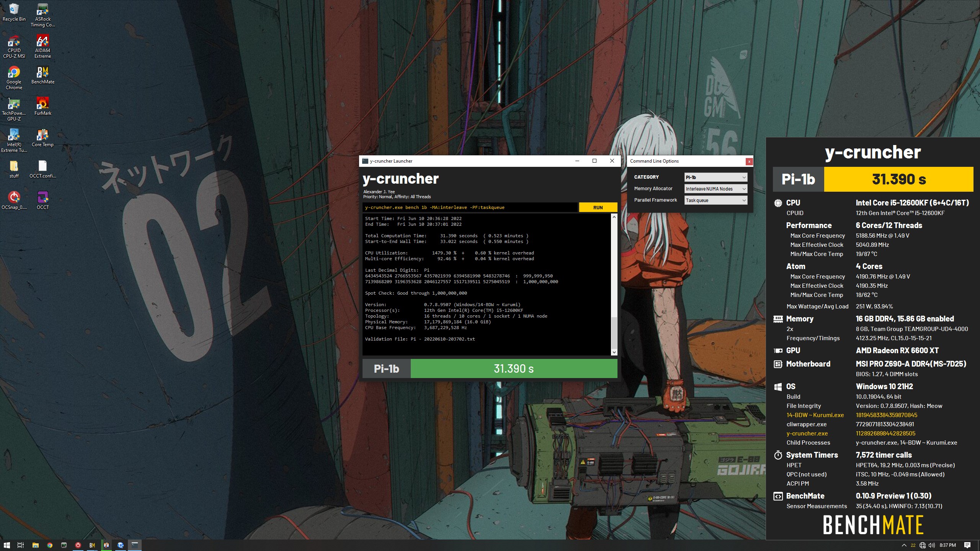Open the stuff folder on desktop
Screen dimensions: 980x551
[14, 169]
